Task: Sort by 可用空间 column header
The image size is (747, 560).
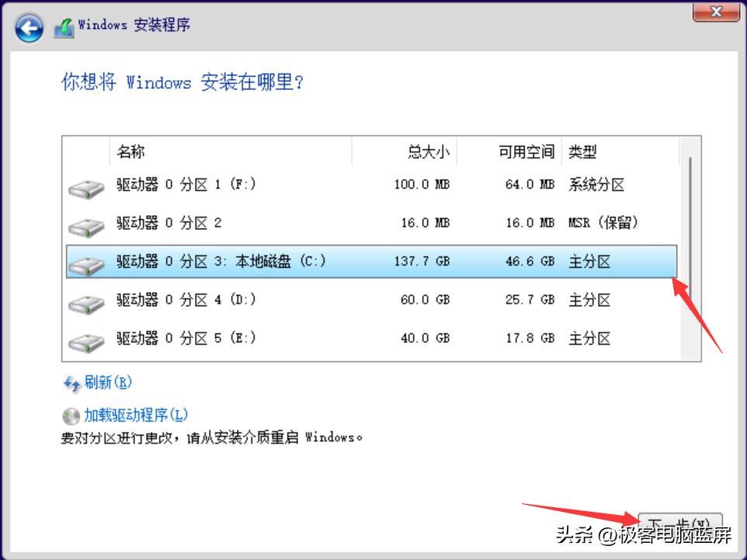Action: [509, 151]
